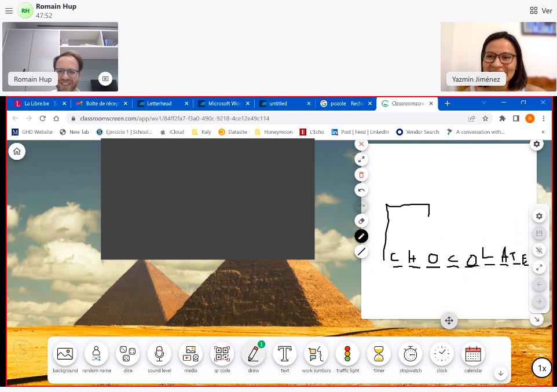Toggle the straight line drawing tool
The height and width of the screenshot is (392, 557).
[x=361, y=251]
